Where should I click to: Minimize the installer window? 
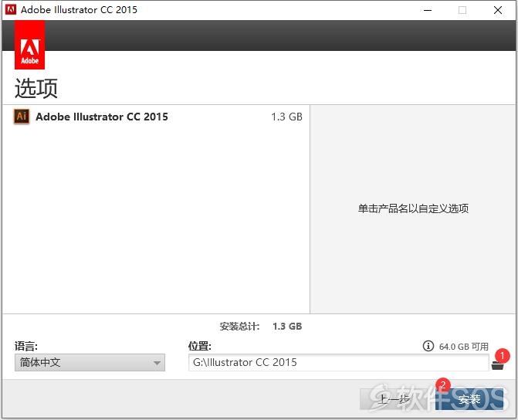(428, 10)
